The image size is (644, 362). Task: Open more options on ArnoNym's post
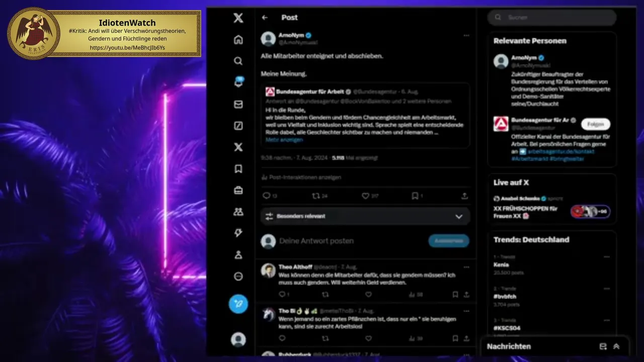tap(466, 36)
